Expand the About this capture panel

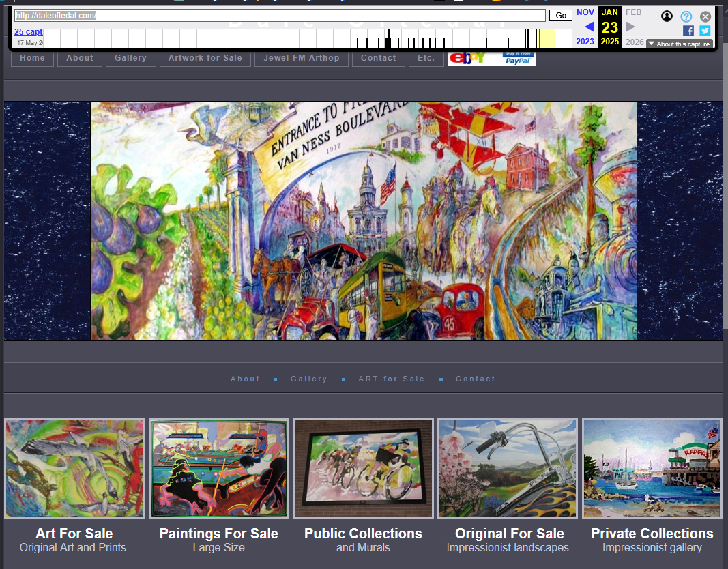click(679, 43)
